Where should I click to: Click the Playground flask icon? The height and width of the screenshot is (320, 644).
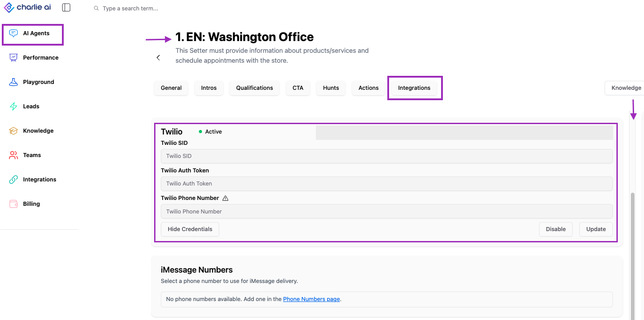click(14, 82)
